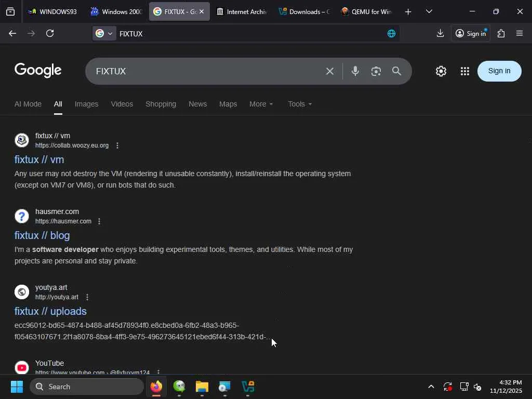
Task: Open the search engine selector in address bar
Action: (104, 33)
